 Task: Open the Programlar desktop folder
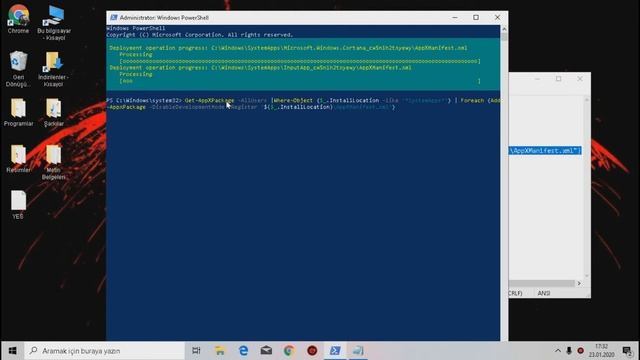click(18, 112)
